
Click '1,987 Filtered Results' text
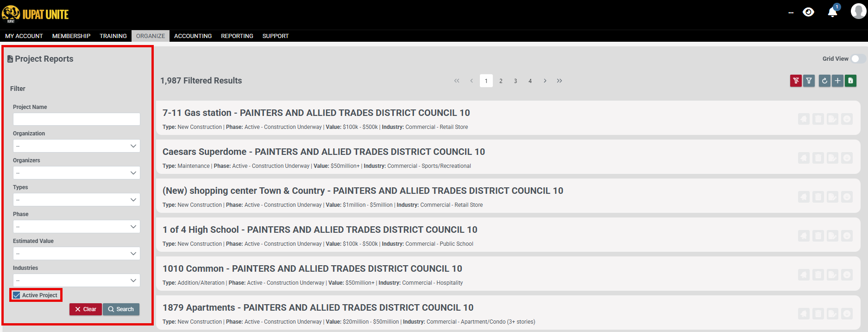tap(201, 81)
